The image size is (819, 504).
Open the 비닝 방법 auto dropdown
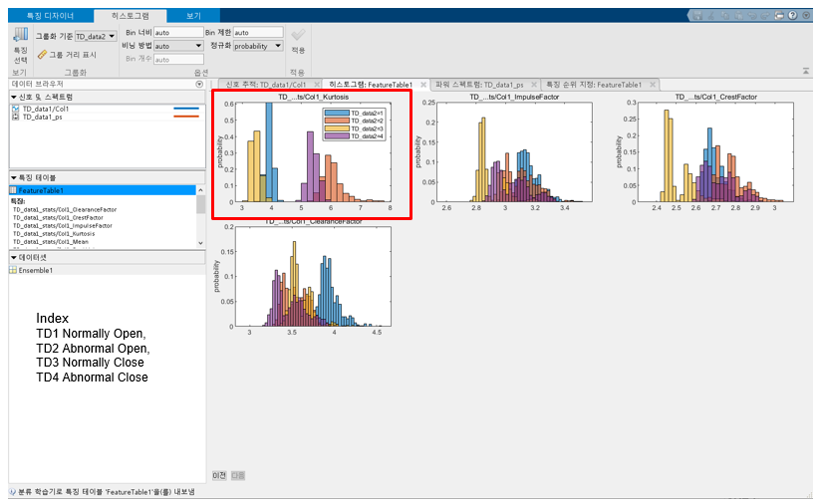[x=178, y=46]
